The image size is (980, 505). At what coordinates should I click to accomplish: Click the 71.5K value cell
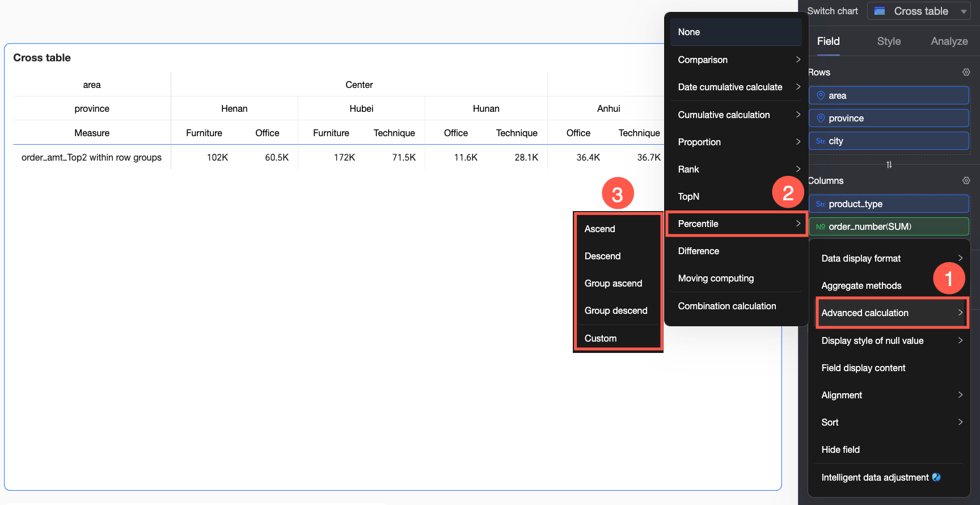(404, 157)
